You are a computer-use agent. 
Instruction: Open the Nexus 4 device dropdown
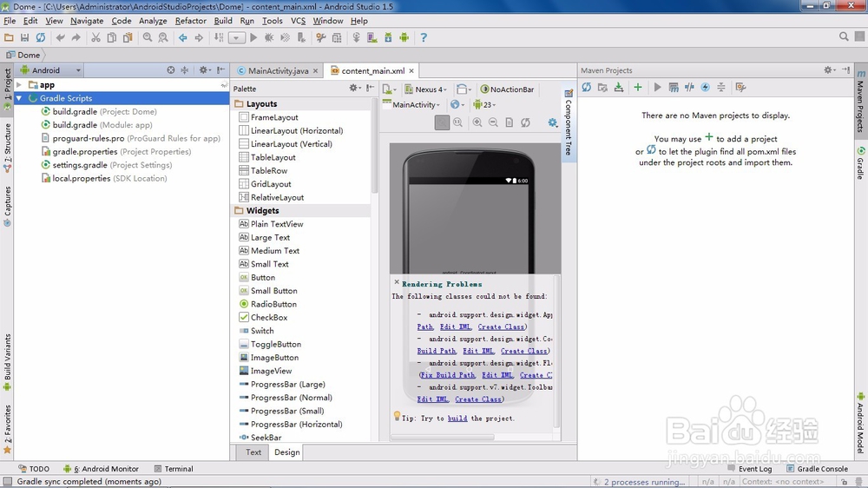coord(425,89)
